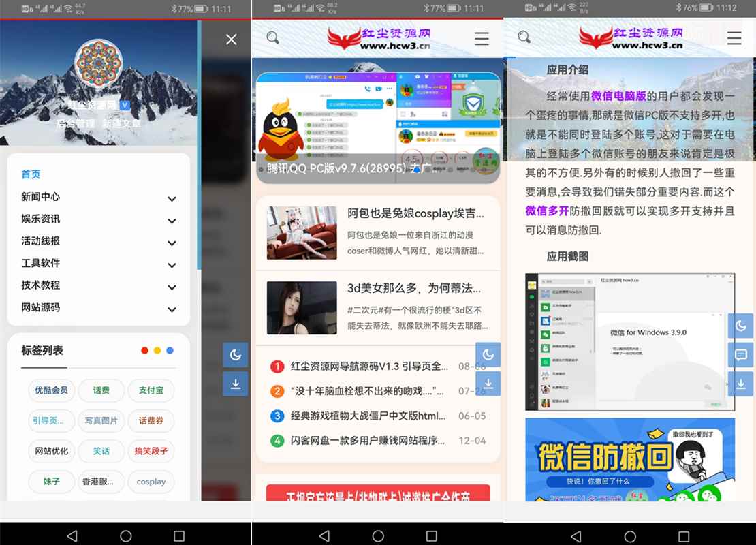Image resolution: width=756 pixels, height=545 pixels.
Task: Open the 阿包也是兔娘cosplay article thumbnail
Action: 302,233
